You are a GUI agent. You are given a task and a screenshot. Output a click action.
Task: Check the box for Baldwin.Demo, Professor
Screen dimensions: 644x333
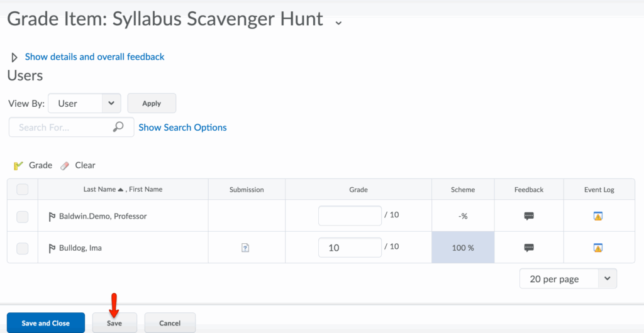point(22,217)
